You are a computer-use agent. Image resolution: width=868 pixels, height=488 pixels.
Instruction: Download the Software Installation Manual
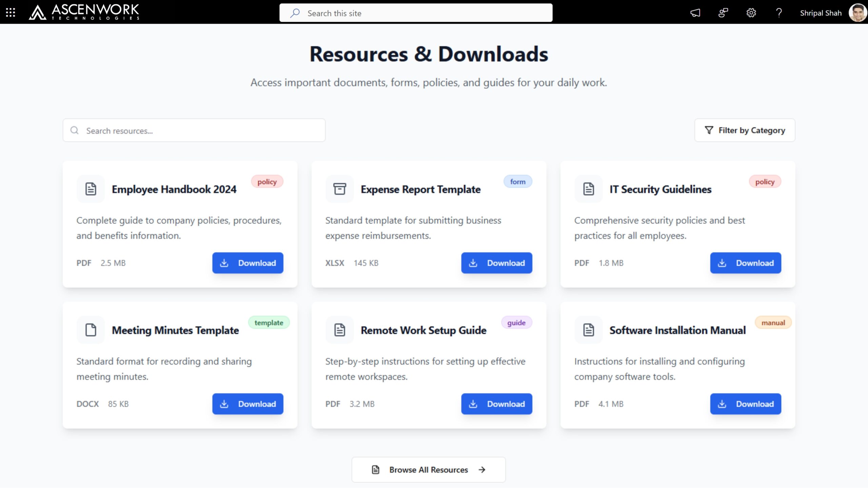click(x=745, y=404)
